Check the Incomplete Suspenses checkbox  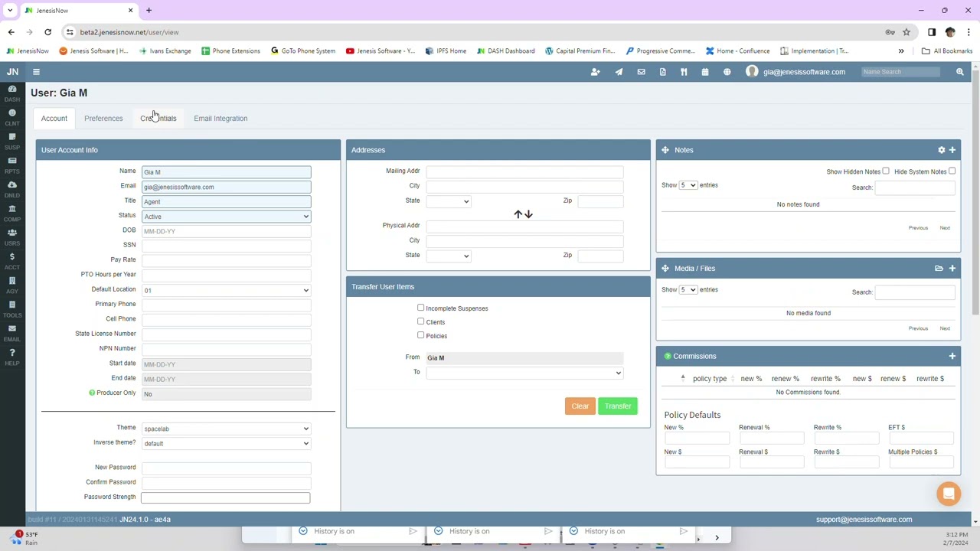click(420, 308)
